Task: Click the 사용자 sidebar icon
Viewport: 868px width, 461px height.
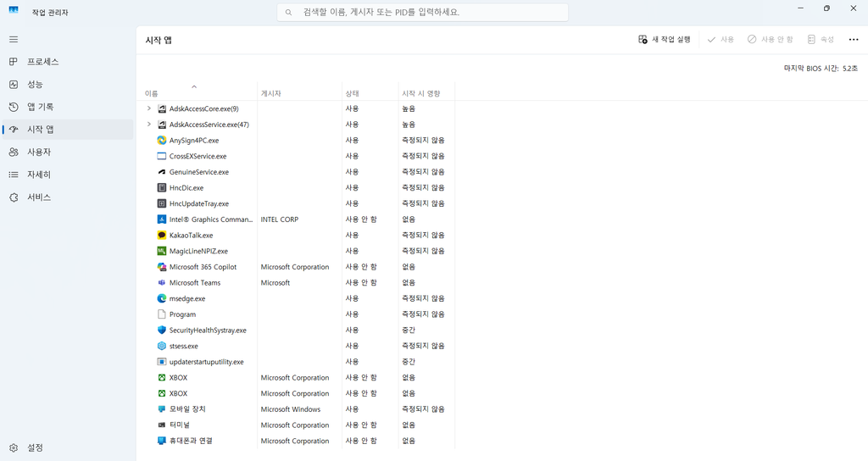Action: coord(14,152)
